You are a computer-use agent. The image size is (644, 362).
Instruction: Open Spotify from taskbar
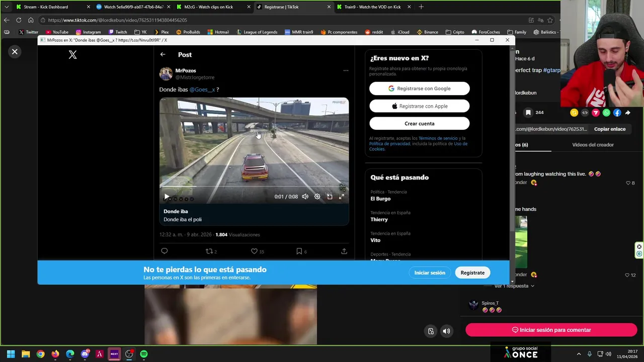tap(144, 354)
